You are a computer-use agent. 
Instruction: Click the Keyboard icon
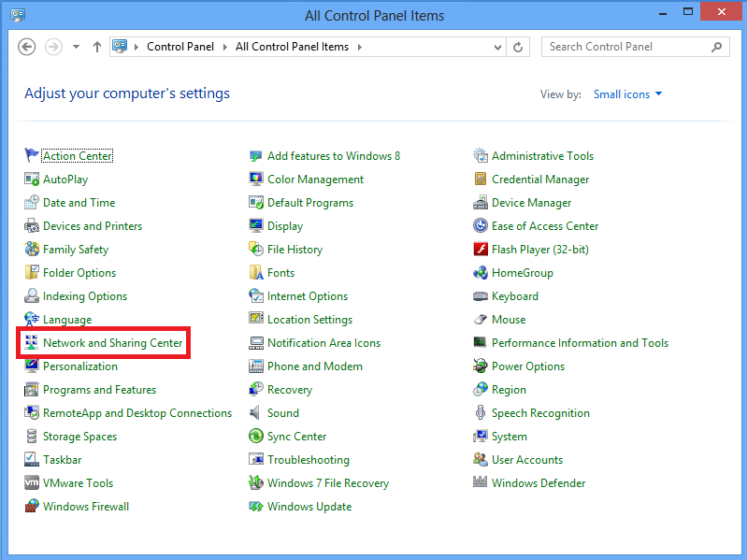[481, 295]
